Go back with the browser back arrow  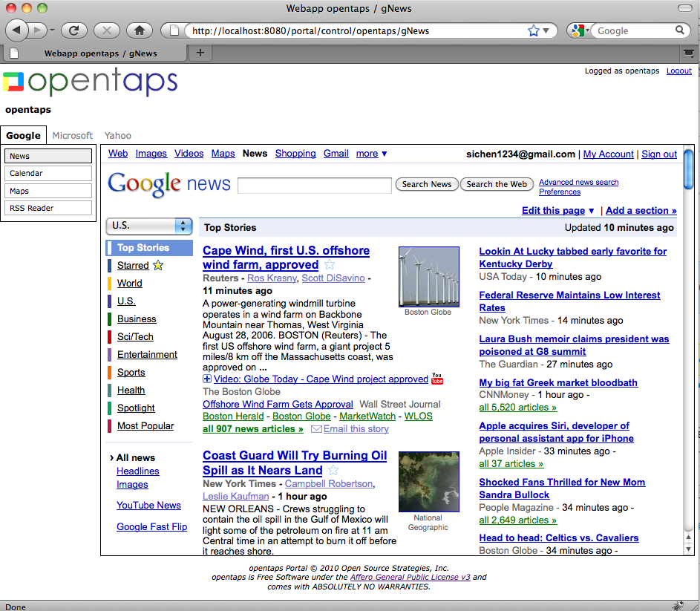point(16,30)
